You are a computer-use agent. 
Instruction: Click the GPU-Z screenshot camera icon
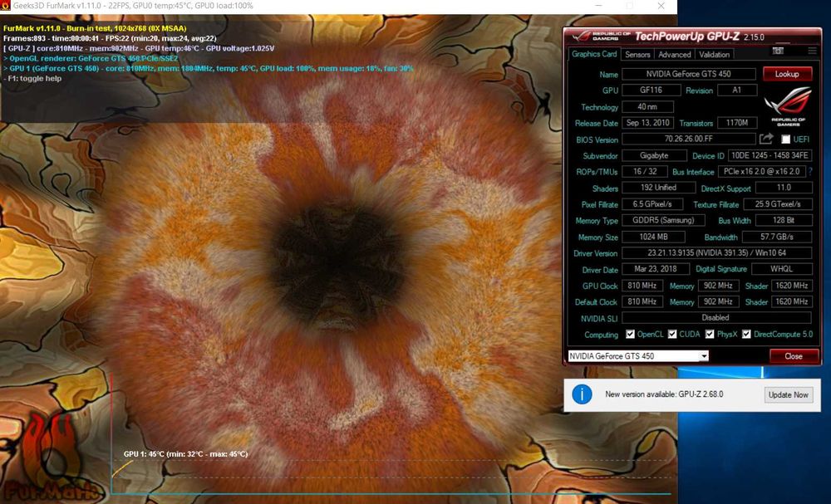pos(778,51)
